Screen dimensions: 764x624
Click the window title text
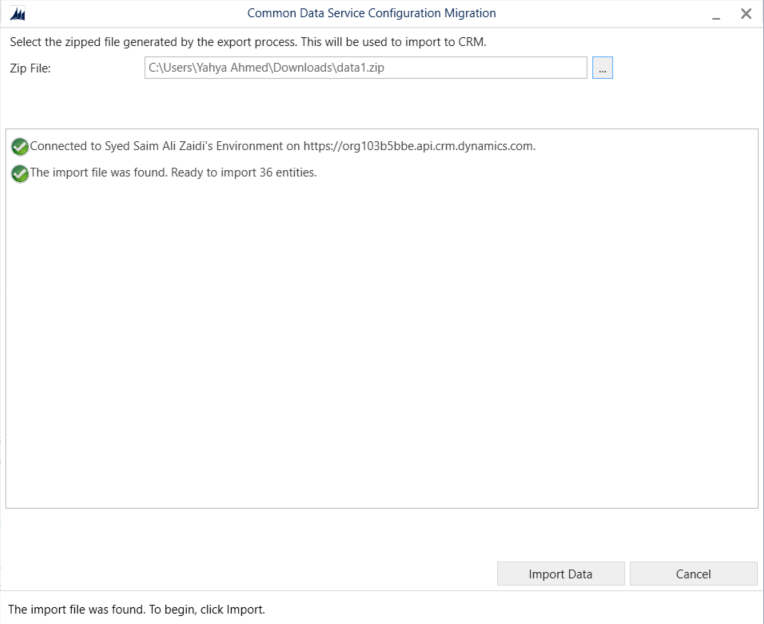(x=371, y=14)
